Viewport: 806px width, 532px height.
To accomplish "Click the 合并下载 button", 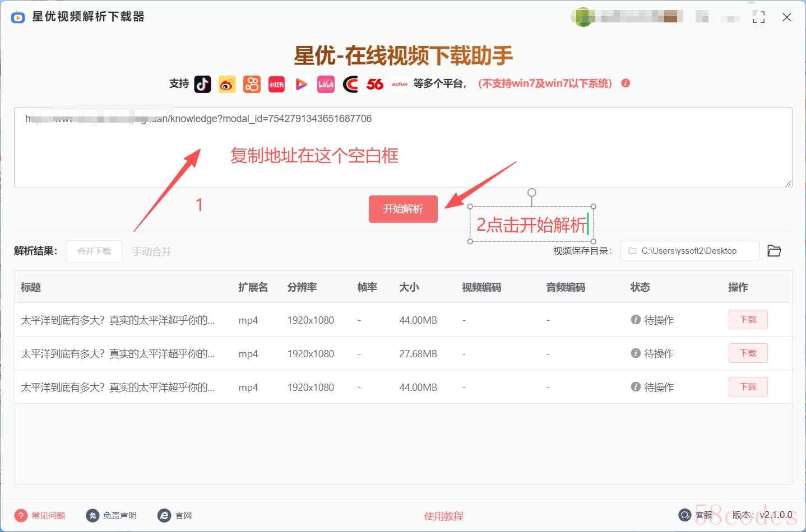I will click(x=94, y=251).
